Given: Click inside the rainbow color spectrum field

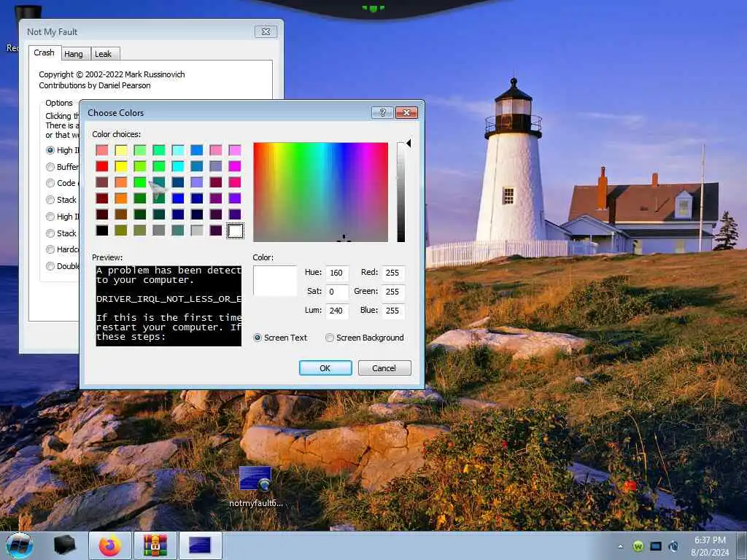Looking at the screenshot, I should [x=321, y=192].
